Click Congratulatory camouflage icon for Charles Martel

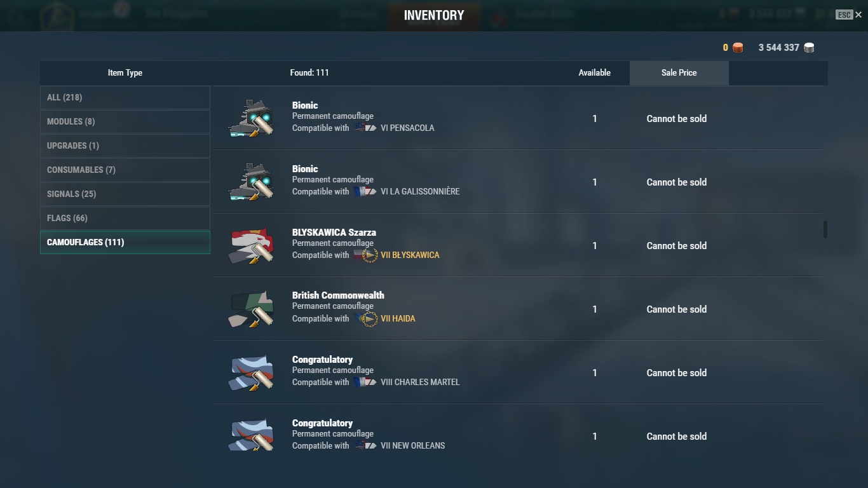point(251,372)
